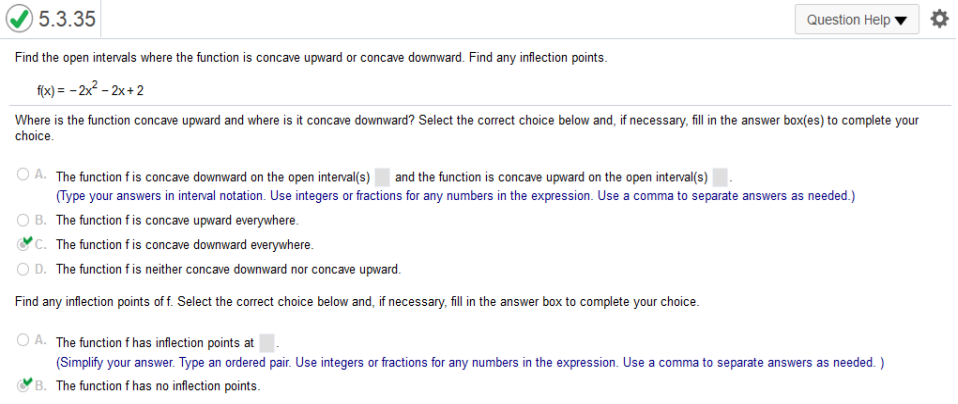Click the function f(x) = -2x² - 2x + 2 expression
This screenshot has width=958, height=404.
pos(90,90)
